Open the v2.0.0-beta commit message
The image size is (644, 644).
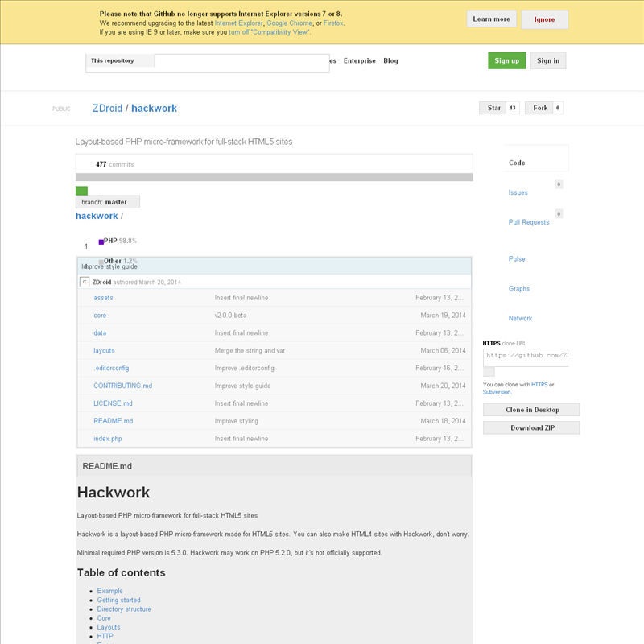(x=230, y=316)
